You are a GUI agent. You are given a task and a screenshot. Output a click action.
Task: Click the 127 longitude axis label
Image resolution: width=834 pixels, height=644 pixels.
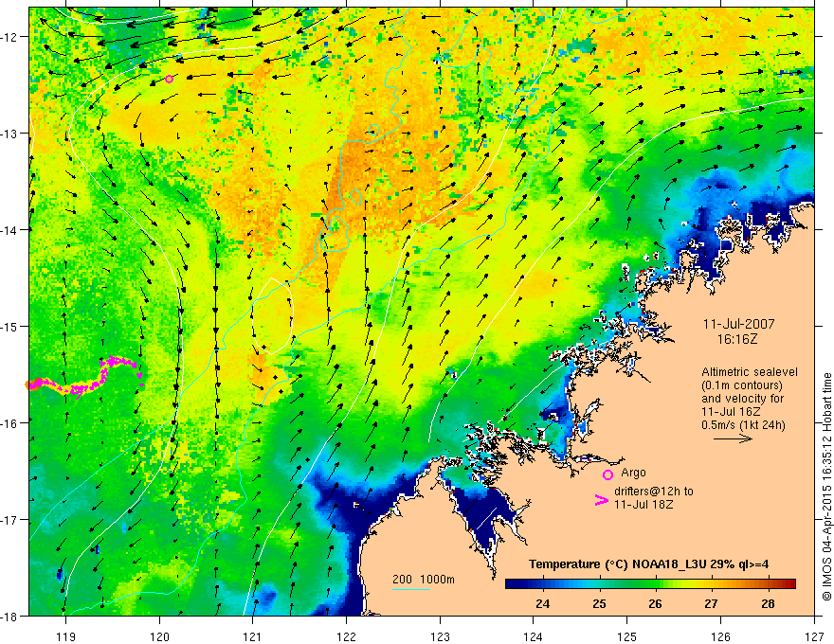tap(814, 636)
